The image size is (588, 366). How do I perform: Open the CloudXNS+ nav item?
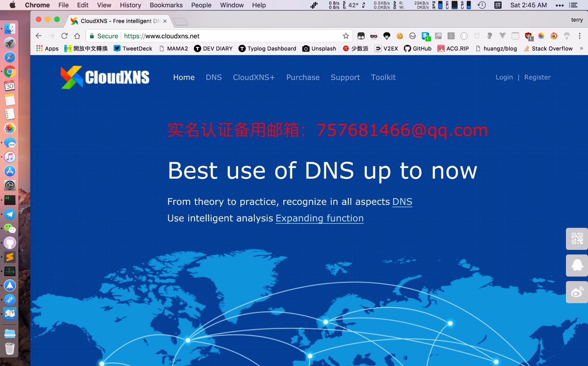[254, 77]
